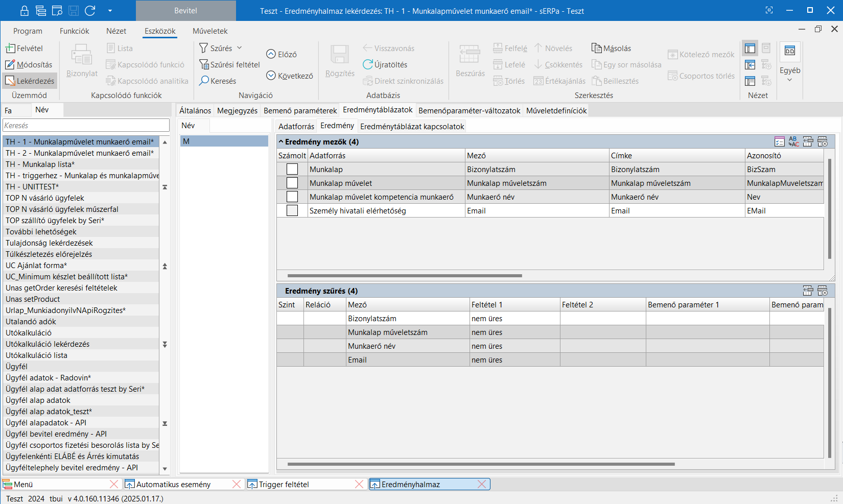This screenshot has width=843, height=504.
Task: Toggle Számolt checkbox for Munkalap művelet row
Action: click(x=292, y=183)
